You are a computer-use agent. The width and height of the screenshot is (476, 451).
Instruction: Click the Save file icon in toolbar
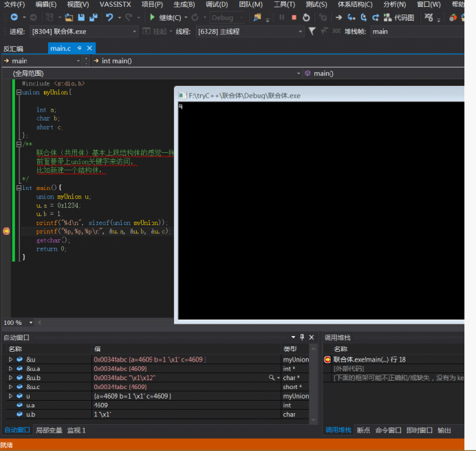(x=81, y=18)
